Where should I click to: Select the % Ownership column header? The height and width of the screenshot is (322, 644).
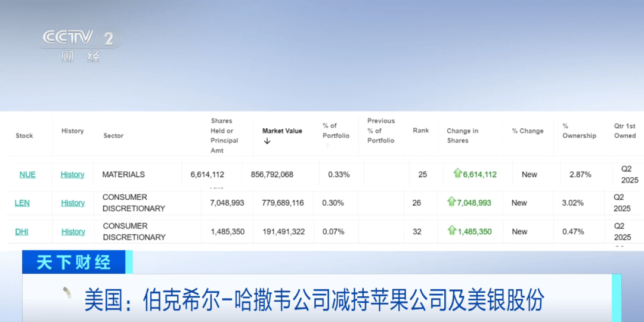[x=579, y=131]
